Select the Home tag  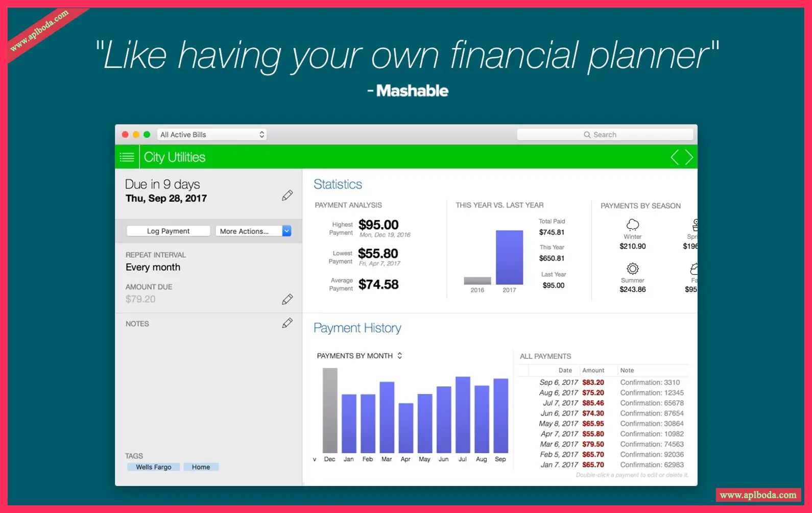tap(201, 467)
